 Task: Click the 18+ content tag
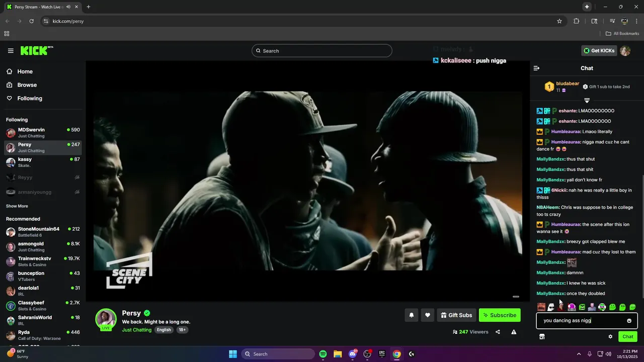click(182, 330)
